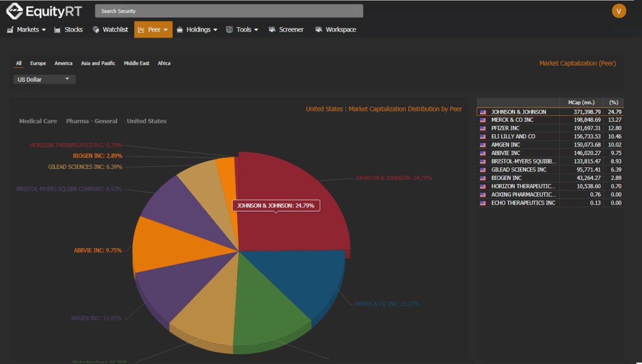Click the Workspace icon in navigation

(x=319, y=30)
